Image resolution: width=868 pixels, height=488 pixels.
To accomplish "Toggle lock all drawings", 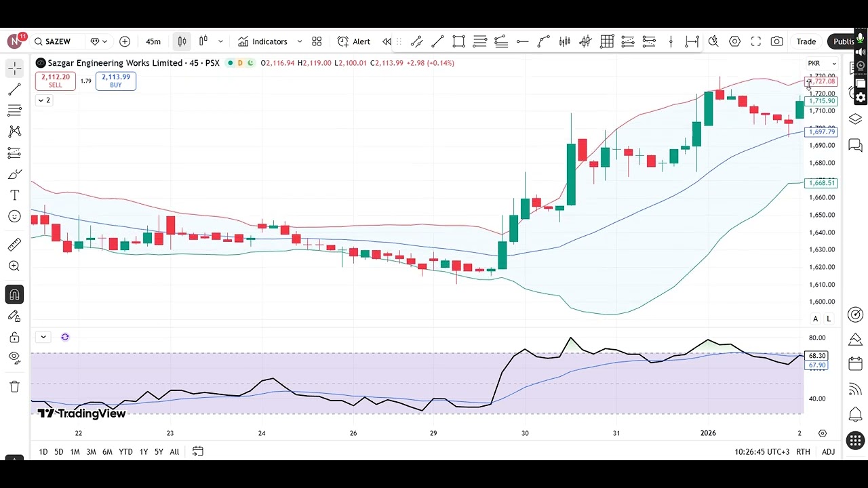I will pyautogui.click(x=14, y=338).
